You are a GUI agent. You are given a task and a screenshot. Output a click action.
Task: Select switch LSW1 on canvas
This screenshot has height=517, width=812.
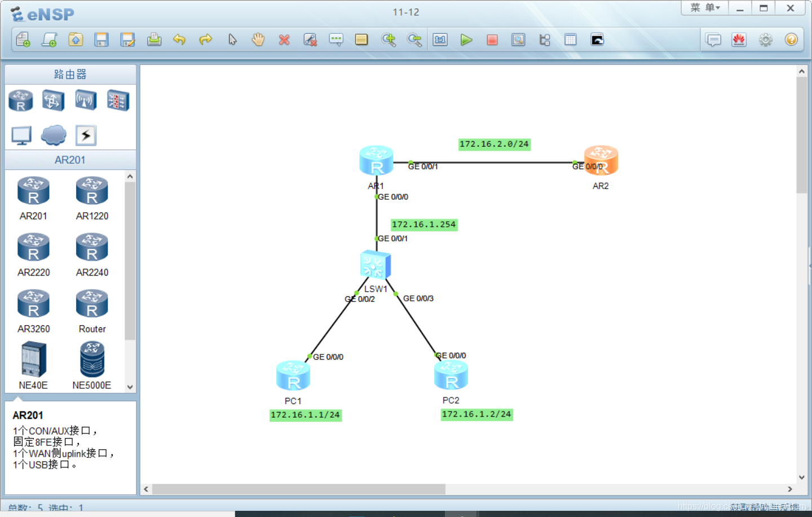point(376,265)
